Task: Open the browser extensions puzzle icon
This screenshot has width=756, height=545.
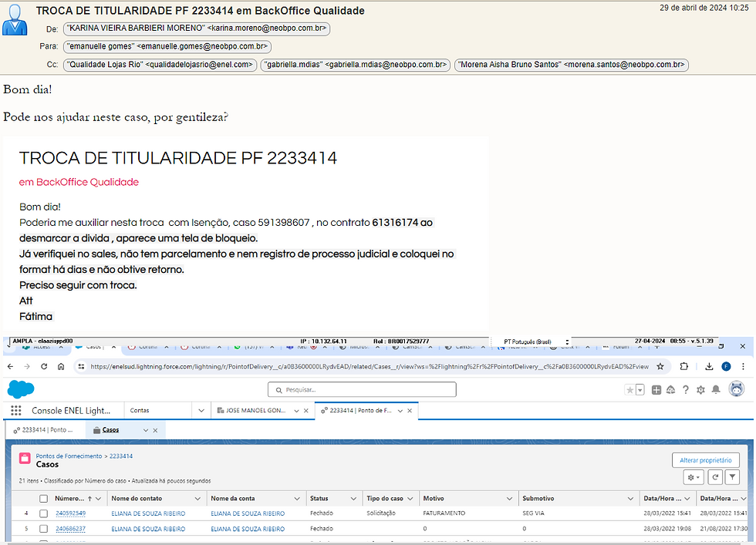Action: click(683, 367)
